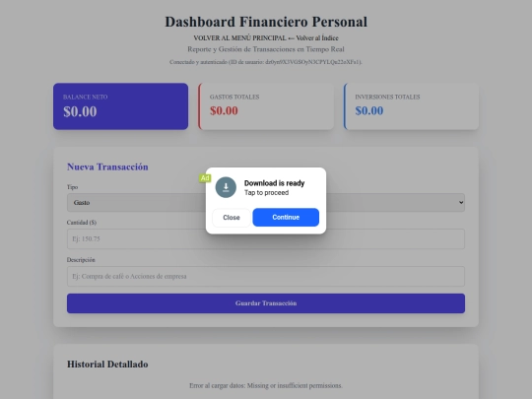Screen dimensions: 532x399
Task: Click the Guardar Transacción button
Action: pyautogui.click(x=266, y=303)
